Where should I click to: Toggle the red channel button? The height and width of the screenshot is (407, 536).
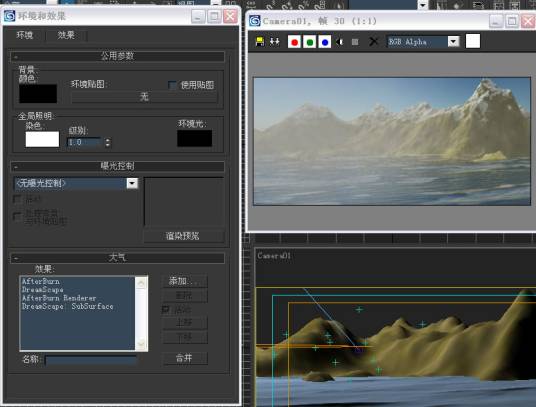[x=294, y=42]
